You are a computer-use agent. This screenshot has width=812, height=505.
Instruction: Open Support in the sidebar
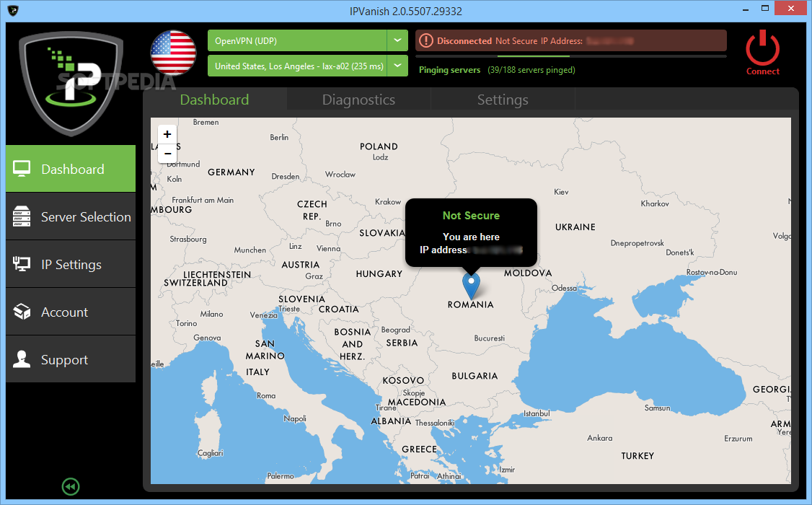point(71,359)
